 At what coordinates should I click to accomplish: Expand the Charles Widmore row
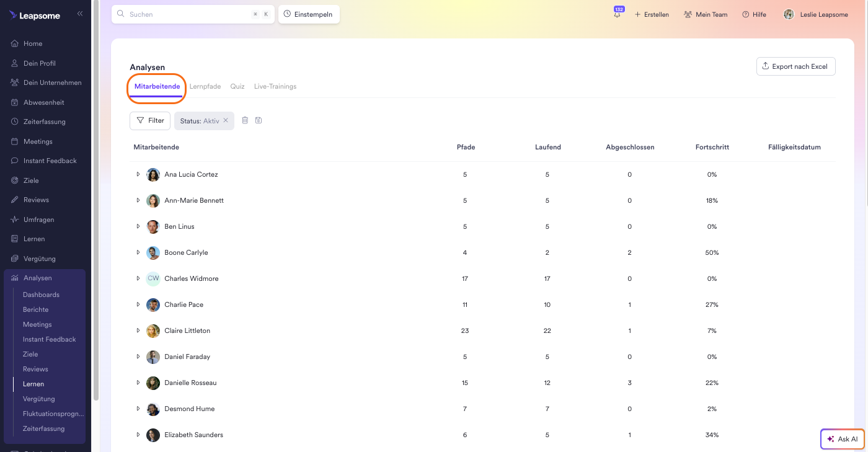click(138, 278)
